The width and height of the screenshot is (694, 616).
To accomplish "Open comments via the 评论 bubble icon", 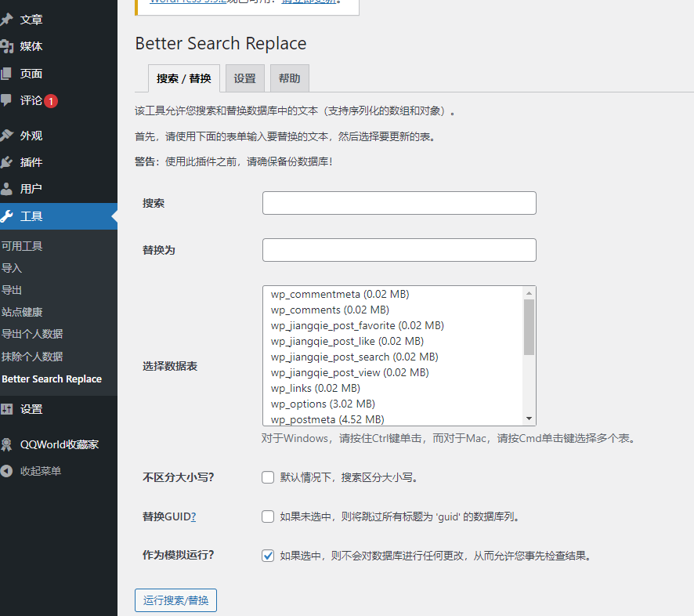I will pyautogui.click(x=7, y=100).
